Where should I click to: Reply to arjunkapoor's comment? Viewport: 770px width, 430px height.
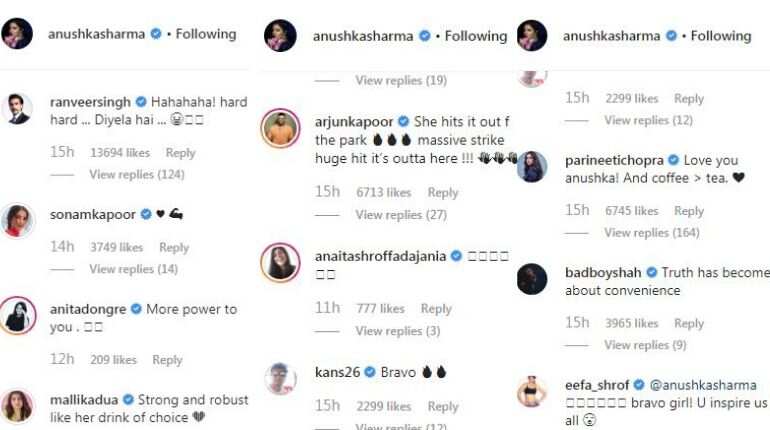click(443, 192)
